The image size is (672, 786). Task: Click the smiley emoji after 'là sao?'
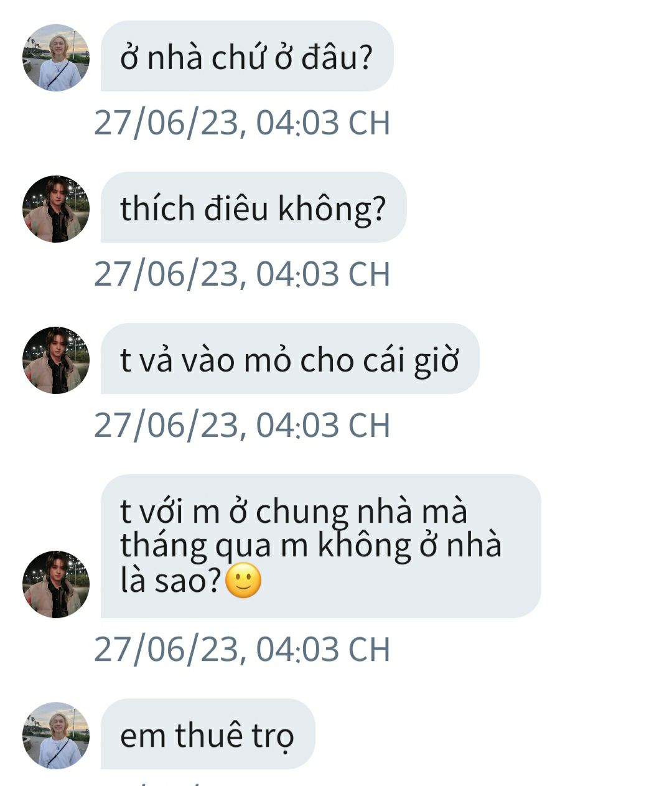point(243,581)
